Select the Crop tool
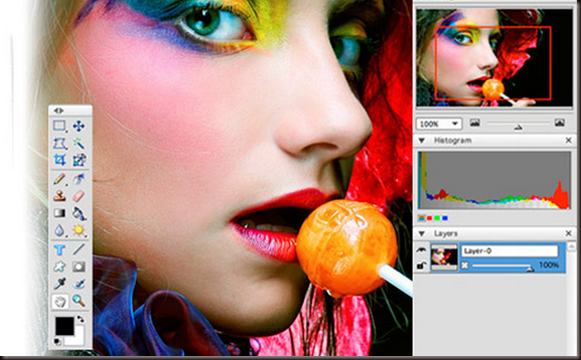 [x=59, y=160]
